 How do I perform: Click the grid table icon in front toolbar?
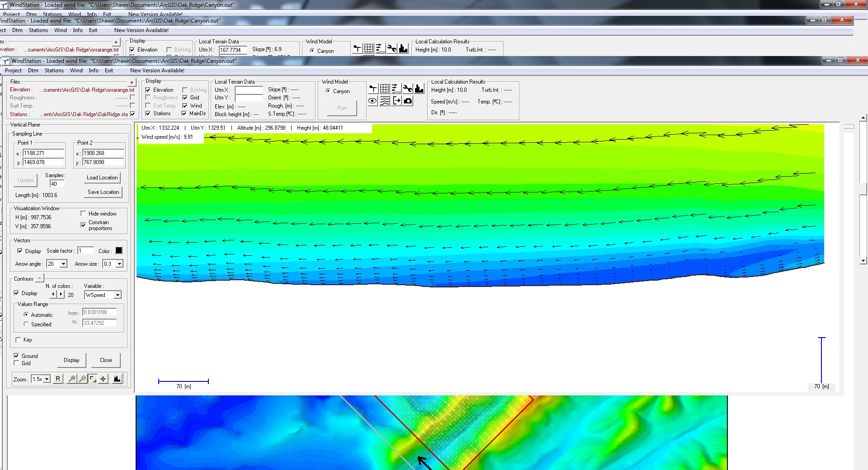point(385,89)
